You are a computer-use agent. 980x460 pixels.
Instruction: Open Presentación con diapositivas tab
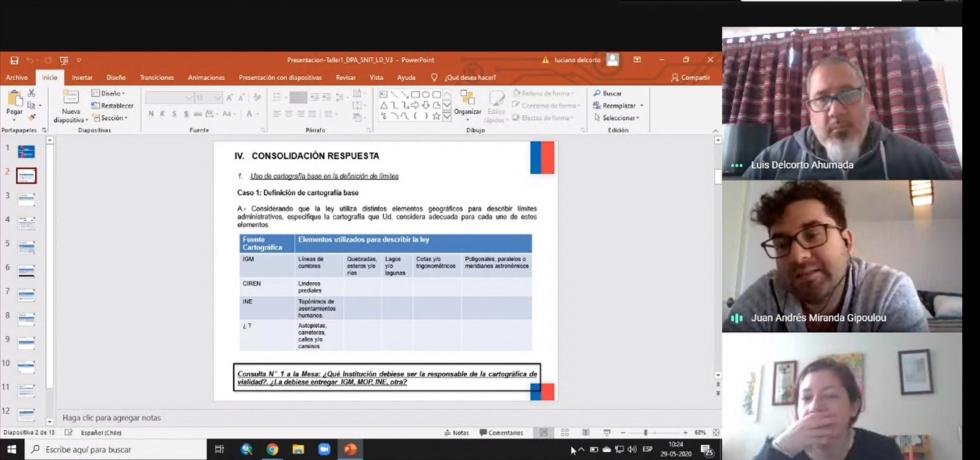280,78
